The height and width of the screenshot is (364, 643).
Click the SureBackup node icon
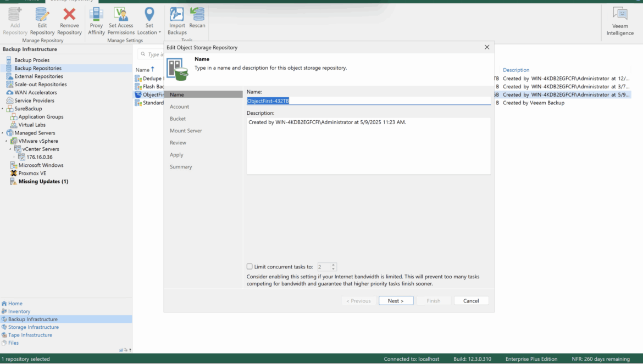pyautogui.click(x=10, y=109)
